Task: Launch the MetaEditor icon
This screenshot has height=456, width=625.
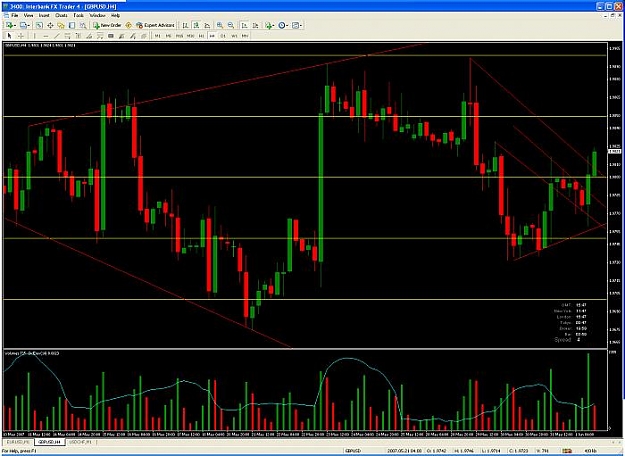Action: pyautogui.click(x=128, y=25)
